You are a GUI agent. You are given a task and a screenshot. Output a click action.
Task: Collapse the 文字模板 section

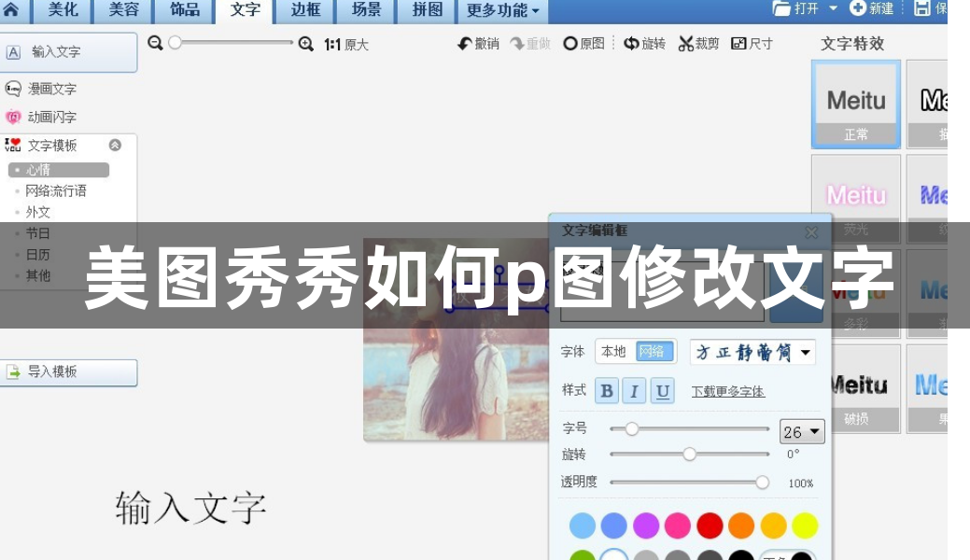[115, 145]
